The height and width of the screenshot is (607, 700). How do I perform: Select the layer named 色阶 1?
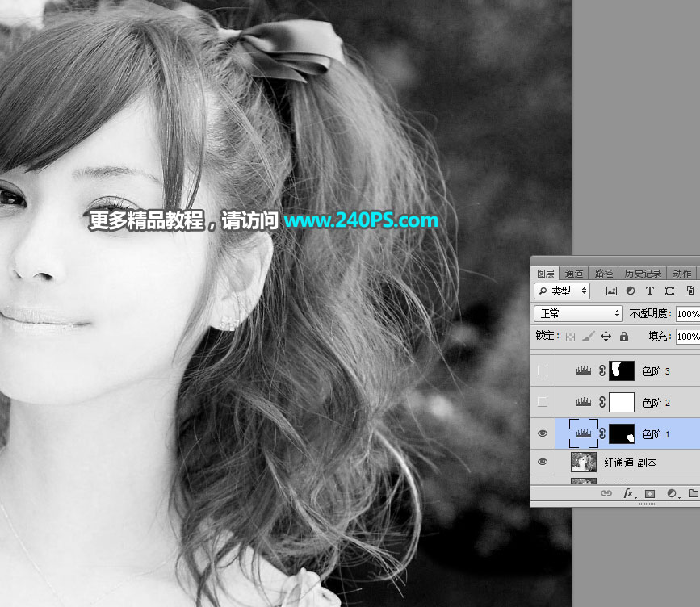[x=656, y=434]
